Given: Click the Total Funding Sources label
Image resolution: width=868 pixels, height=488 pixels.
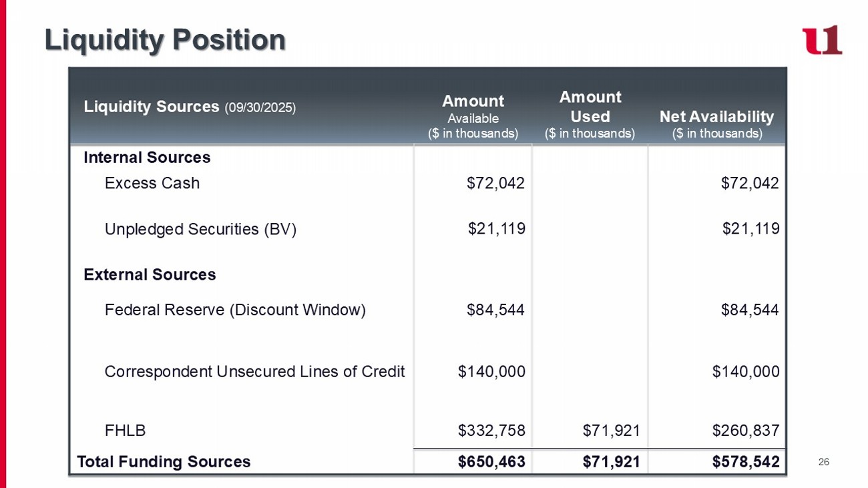Looking at the screenshot, I should 164,462.
